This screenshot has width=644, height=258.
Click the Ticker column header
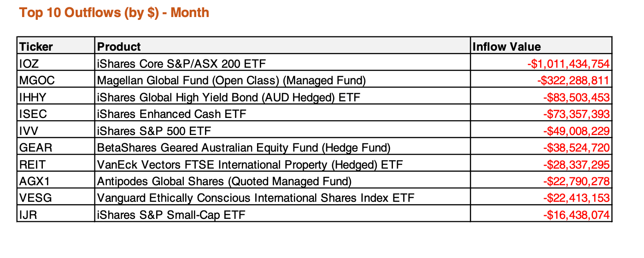pyautogui.click(x=56, y=47)
